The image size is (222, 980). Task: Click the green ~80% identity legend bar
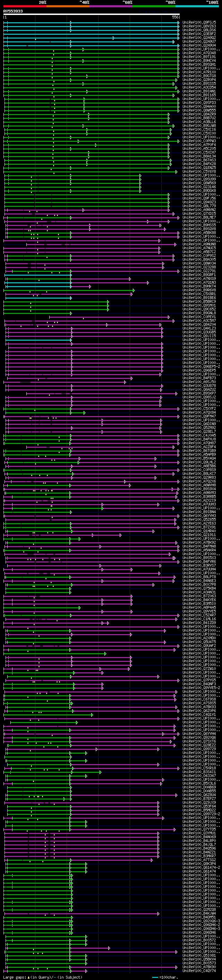[x=154, y=6]
